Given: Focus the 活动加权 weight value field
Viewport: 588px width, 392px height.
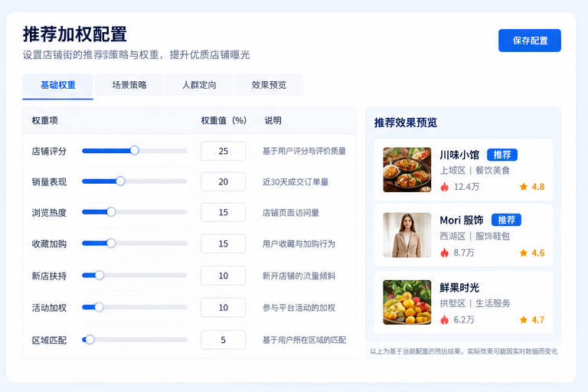Looking at the screenshot, I should tap(223, 308).
